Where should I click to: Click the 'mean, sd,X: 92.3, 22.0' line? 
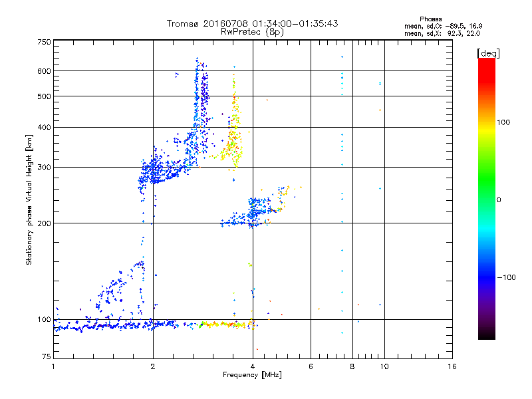click(442, 33)
